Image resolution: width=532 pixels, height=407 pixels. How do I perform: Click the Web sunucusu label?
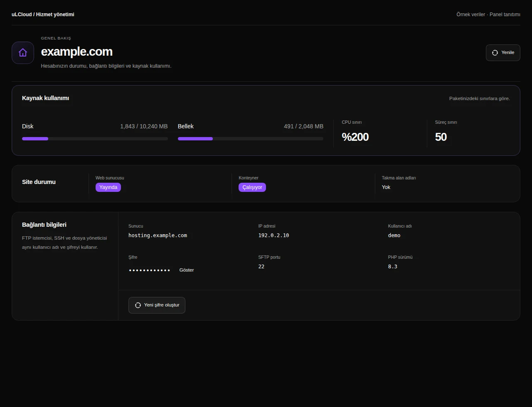pos(110,178)
